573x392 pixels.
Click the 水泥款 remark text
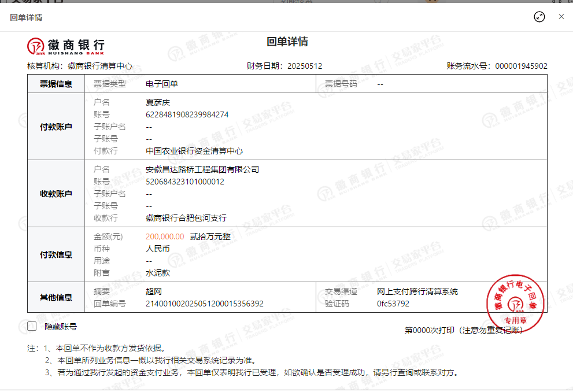[x=158, y=273]
